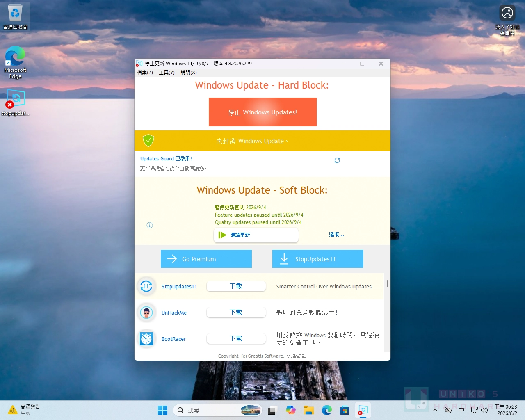The image size is (525, 420).
Task: Open the Windows Start menu
Action: pos(163,410)
